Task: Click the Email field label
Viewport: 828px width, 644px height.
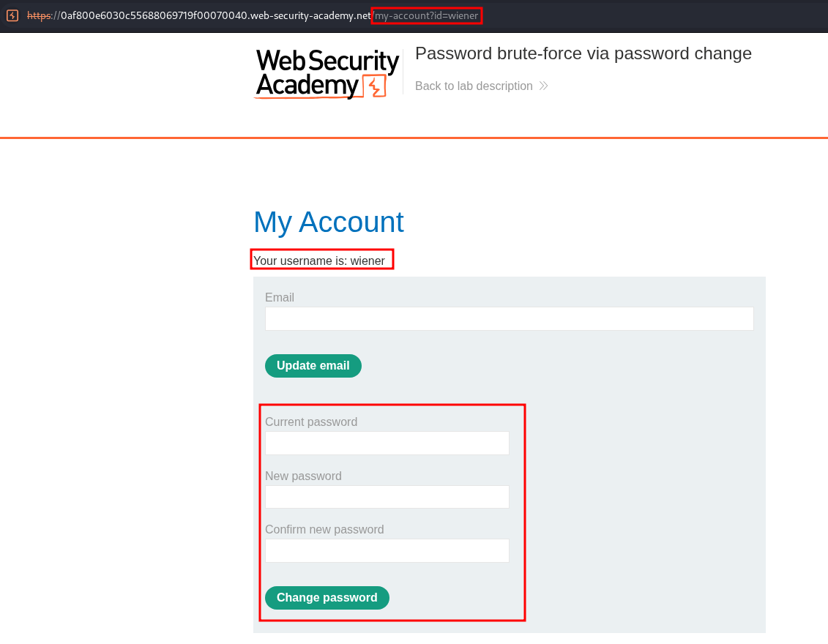Action: click(280, 297)
